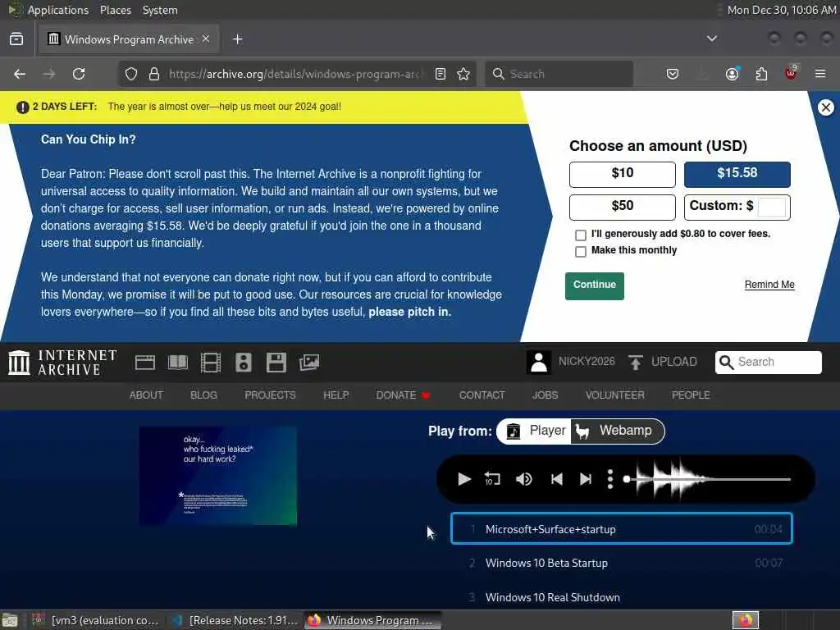Select the $50 donation amount
840x630 pixels.
[x=622, y=207]
